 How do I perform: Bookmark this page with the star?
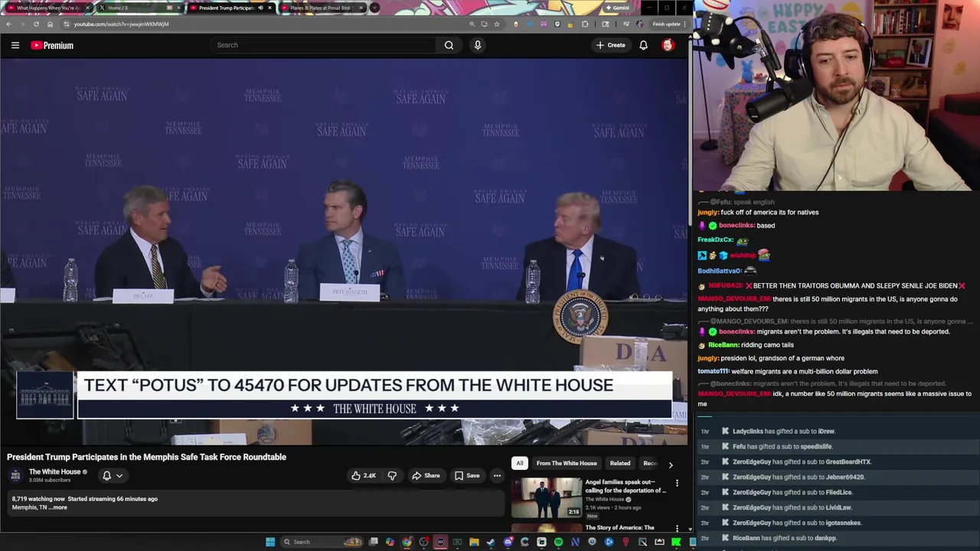[497, 24]
